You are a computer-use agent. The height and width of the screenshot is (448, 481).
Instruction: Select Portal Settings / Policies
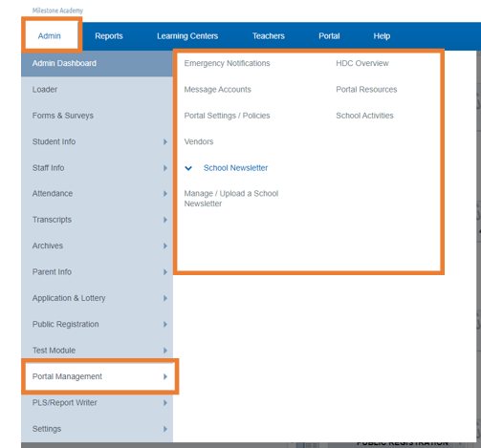tap(227, 116)
